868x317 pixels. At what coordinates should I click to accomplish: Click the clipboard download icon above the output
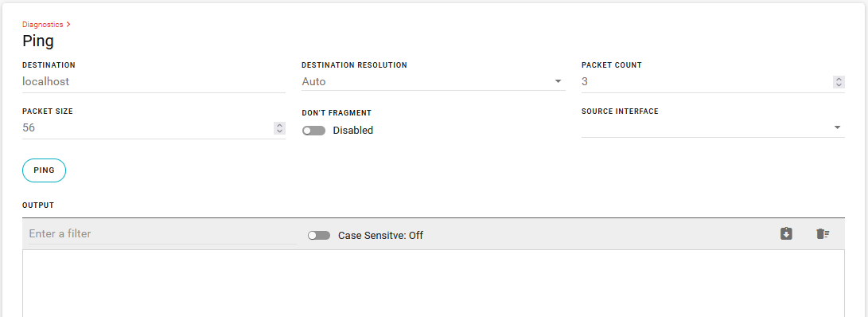pyautogui.click(x=786, y=234)
